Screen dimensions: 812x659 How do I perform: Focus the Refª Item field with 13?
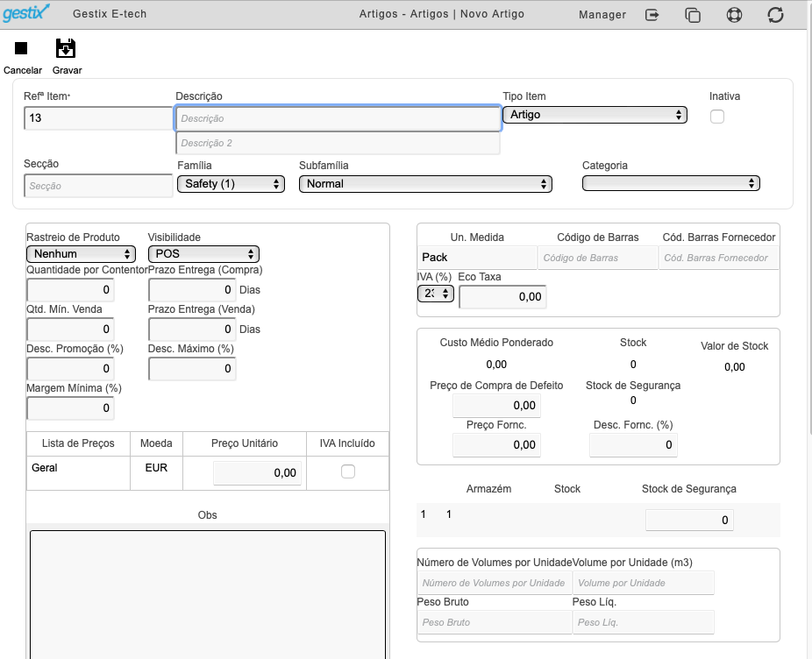pos(98,118)
